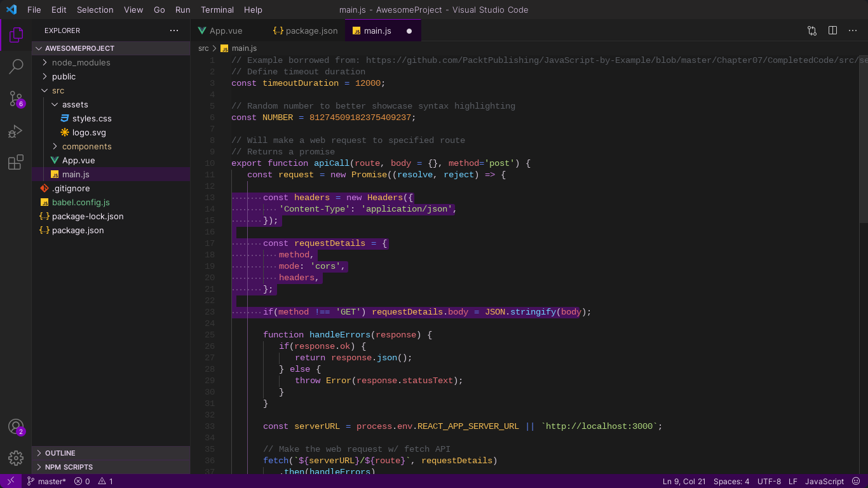868x488 pixels.
Task: Collapse the src folder
Action: 58,90
